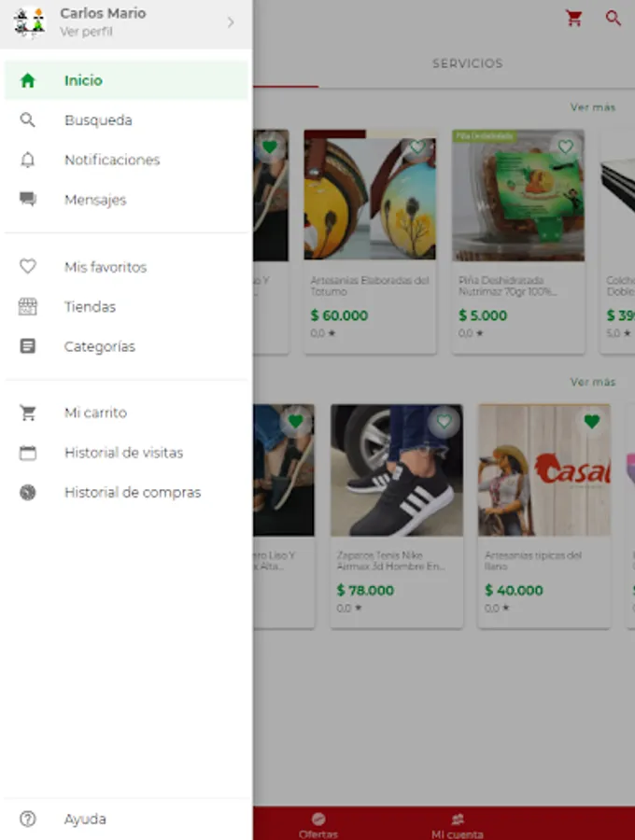Open the Ofertas bottom tab

[318, 824]
